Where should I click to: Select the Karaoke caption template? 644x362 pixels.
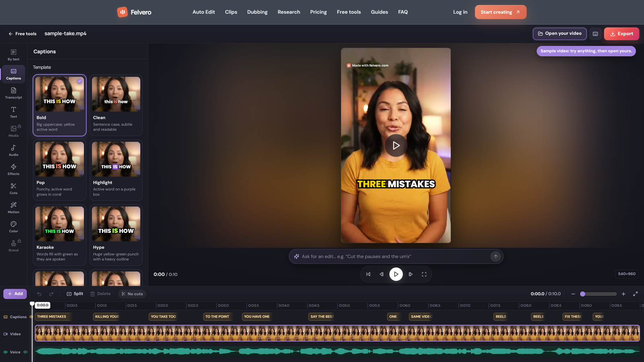pos(60,235)
